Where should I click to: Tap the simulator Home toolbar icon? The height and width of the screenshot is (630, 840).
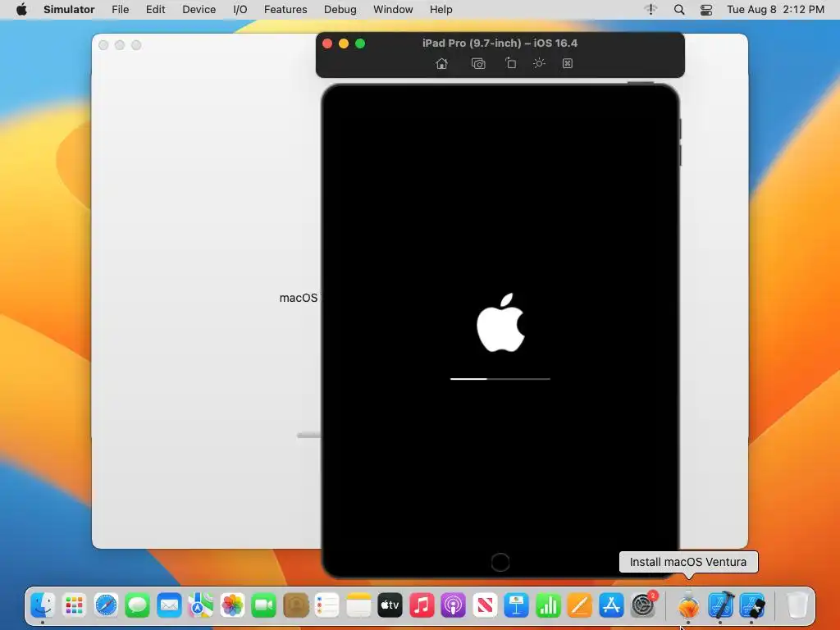click(x=441, y=64)
